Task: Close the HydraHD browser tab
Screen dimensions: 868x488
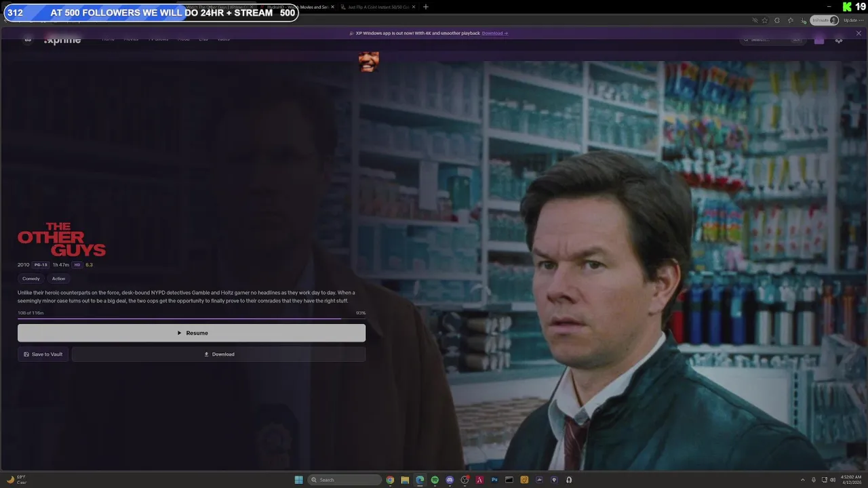Action: tap(332, 7)
